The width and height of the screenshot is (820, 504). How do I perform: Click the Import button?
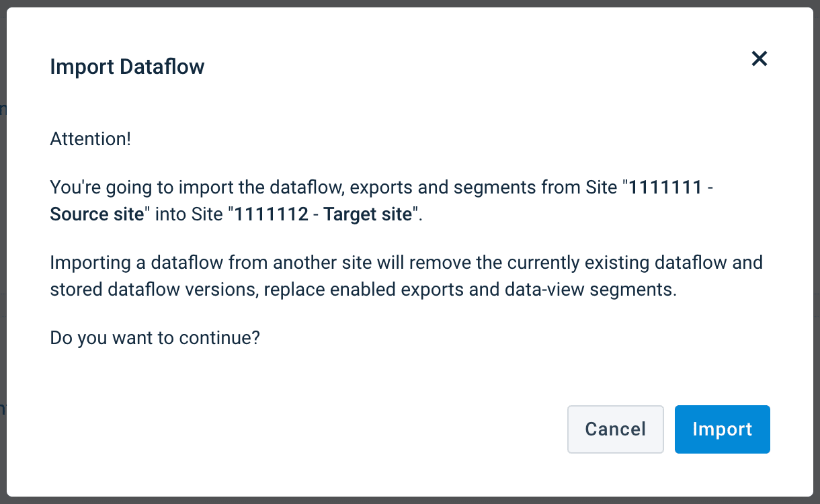coord(722,429)
